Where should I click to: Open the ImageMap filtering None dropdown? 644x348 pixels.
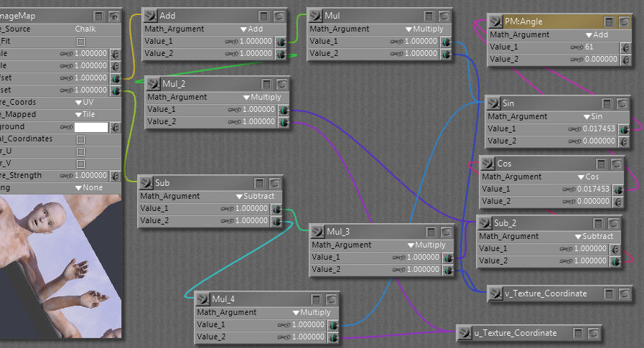[89, 187]
